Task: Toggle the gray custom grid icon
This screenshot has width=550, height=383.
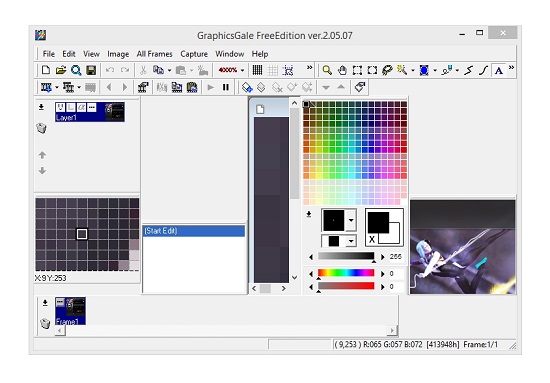Action: pos(273,70)
